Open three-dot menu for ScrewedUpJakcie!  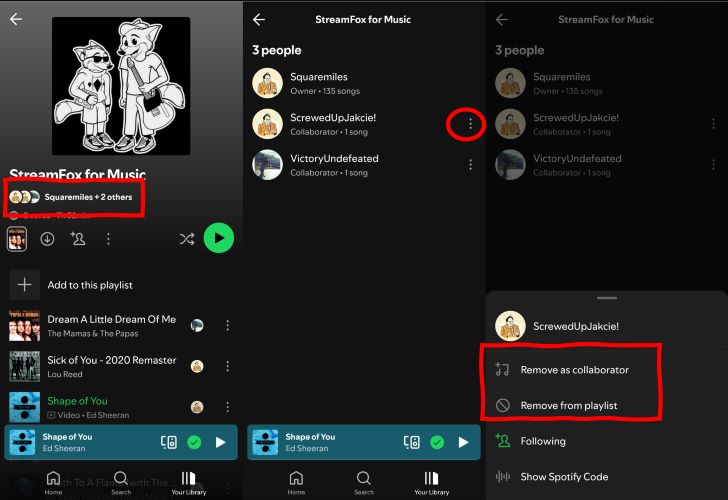[x=470, y=124]
